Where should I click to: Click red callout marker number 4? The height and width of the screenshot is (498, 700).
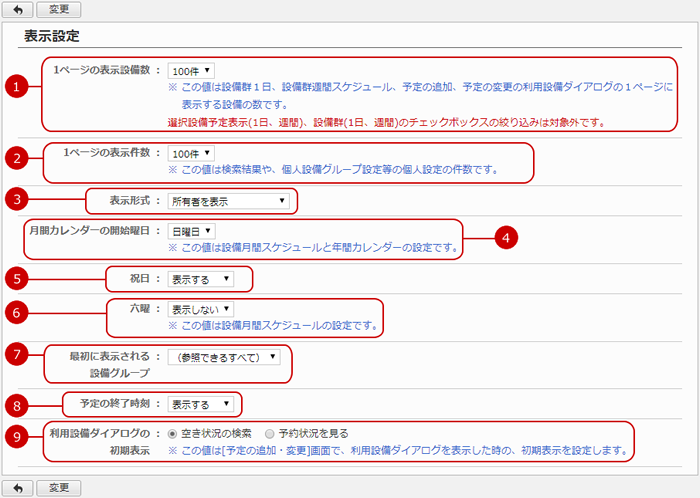pyautogui.click(x=507, y=238)
